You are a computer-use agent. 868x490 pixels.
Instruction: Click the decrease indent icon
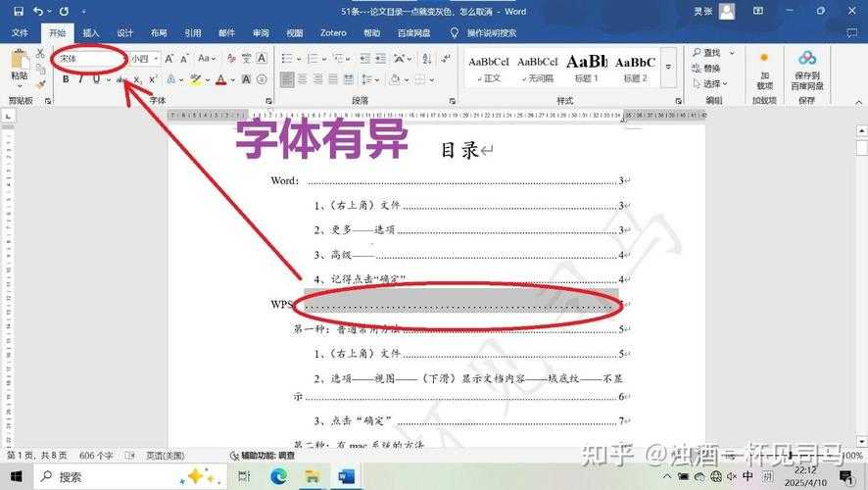364,58
